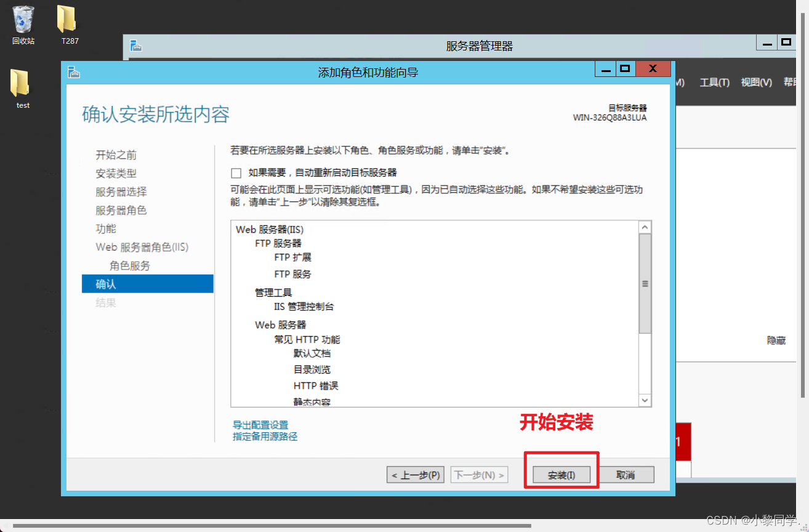The height and width of the screenshot is (532, 809).
Task: Go to 安装类型 wizard step
Action: (116, 174)
